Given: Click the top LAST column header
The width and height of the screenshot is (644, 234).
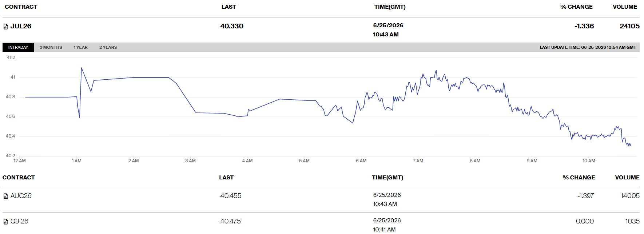Looking at the screenshot, I should coord(228,7).
